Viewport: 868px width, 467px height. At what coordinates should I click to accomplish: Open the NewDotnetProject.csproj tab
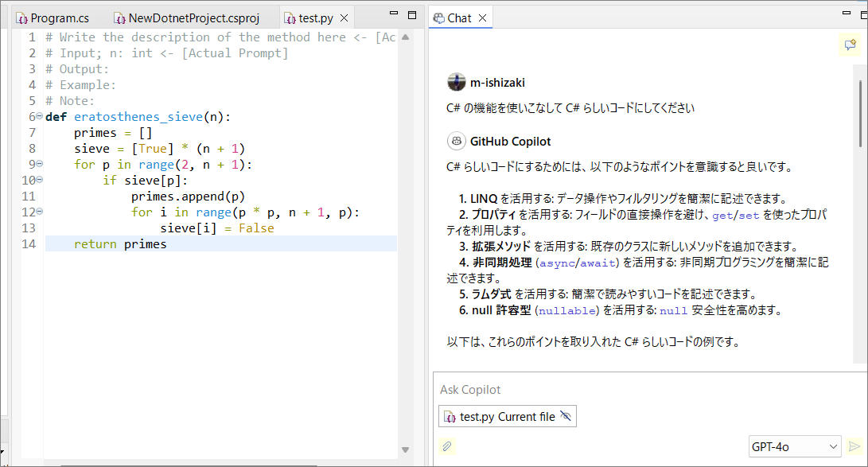(x=187, y=18)
